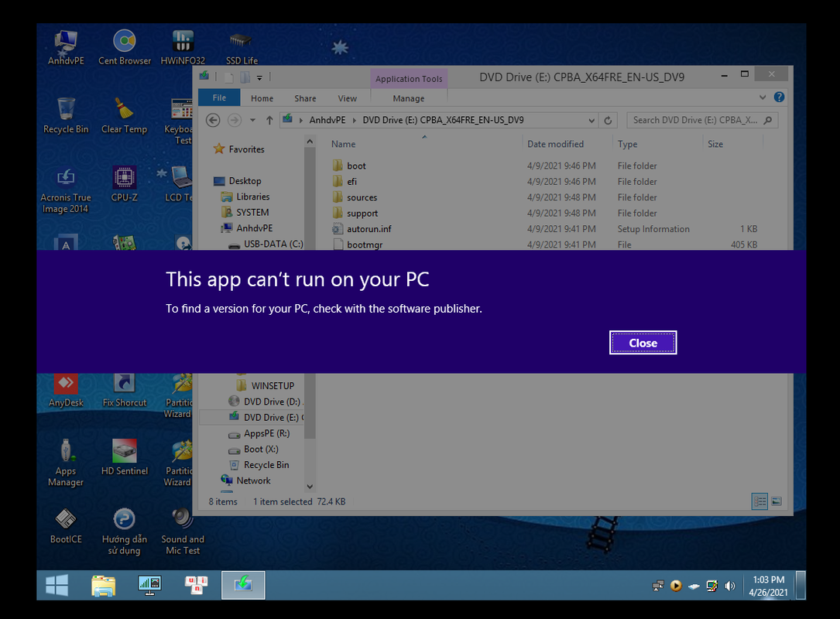Switch to the Share ribbon tab
840x619 pixels.
pyautogui.click(x=305, y=98)
